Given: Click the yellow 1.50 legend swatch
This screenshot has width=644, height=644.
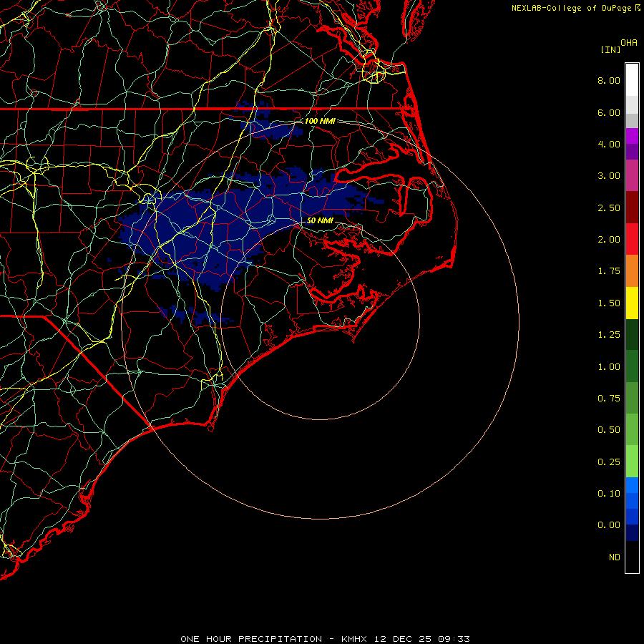Looking at the screenshot, I should pos(632,303).
